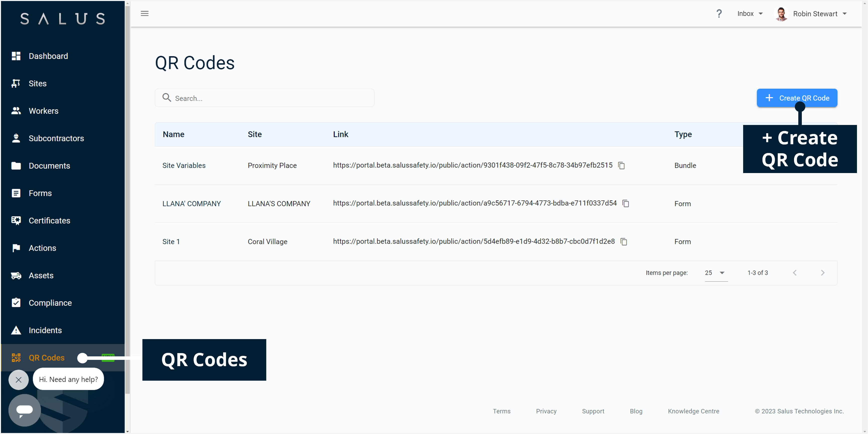Viewport: 868px width, 434px height.
Task: Copy the Site 1 link
Action: (624, 242)
